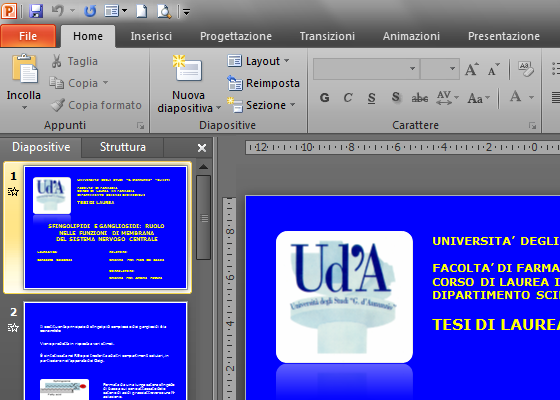Select the UdA university logo image
This screenshot has height=400, width=560.
click(344, 297)
